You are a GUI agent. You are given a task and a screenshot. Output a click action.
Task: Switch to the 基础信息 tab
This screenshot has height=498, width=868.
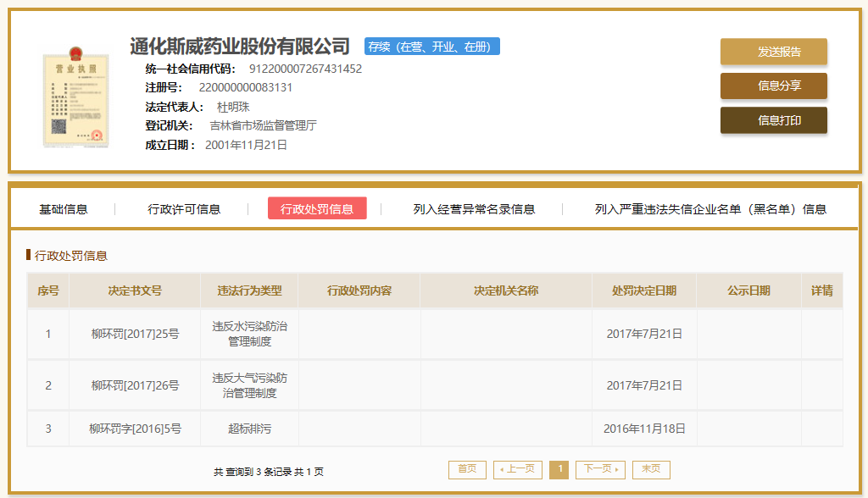pos(63,209)
